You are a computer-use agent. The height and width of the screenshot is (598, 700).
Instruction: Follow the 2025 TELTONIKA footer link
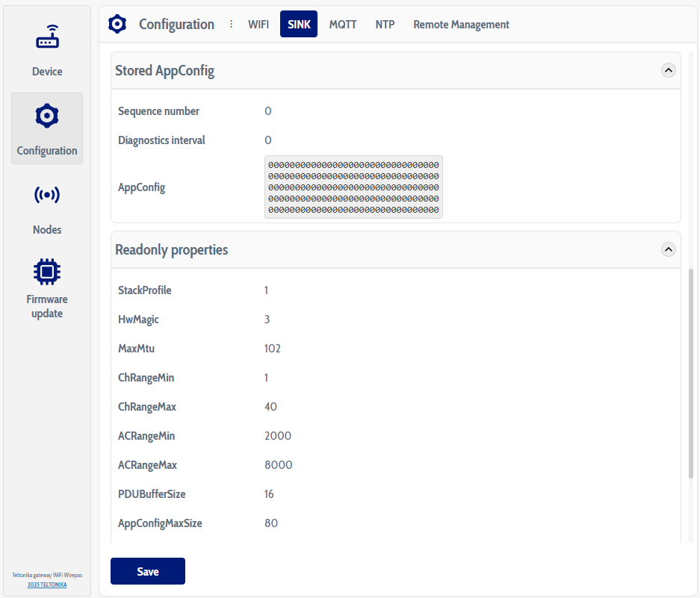tap(47, 585)
